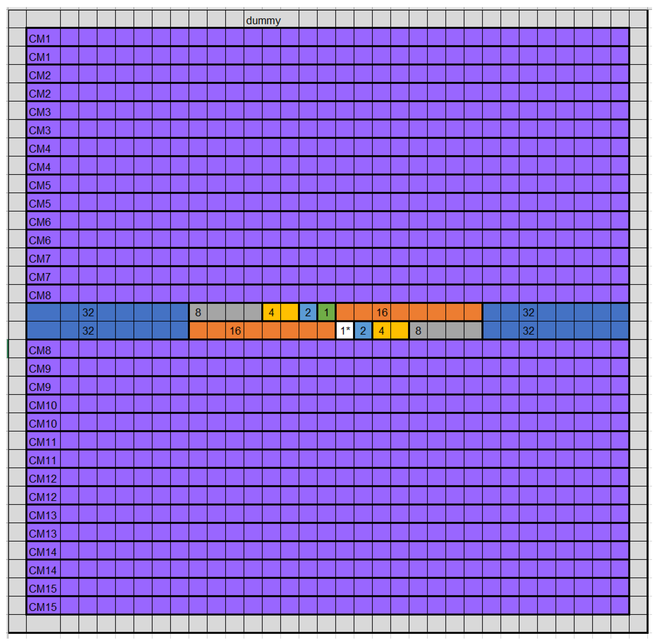Click the light blue 2 cell beside 1*
Screen dimensions: 656x644
(363, 330)
